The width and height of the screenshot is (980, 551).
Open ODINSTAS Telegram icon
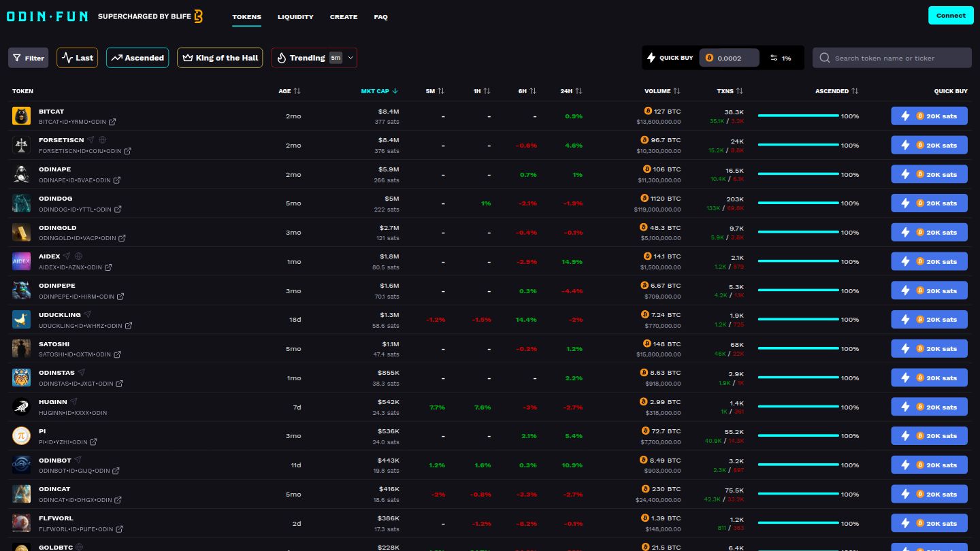point(82,373)
